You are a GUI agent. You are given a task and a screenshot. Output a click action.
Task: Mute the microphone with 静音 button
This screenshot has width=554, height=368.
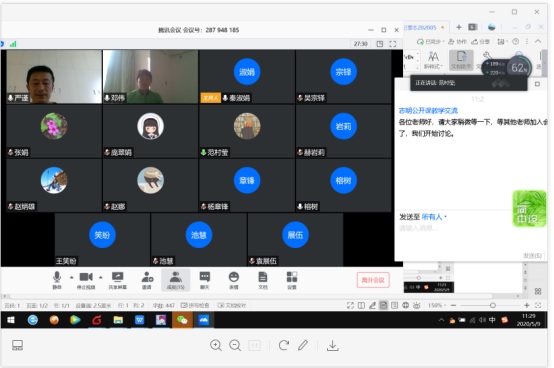[x=57, y=280]
